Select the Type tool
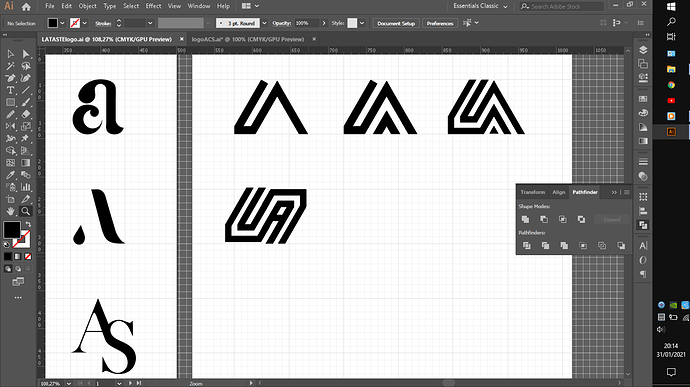 [10, 90]
